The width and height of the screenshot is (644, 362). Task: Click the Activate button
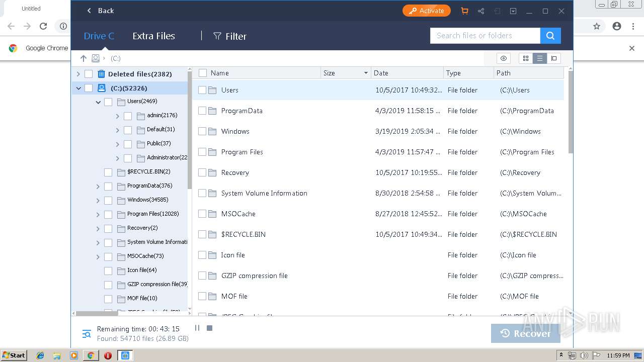(x=426, y=11)
